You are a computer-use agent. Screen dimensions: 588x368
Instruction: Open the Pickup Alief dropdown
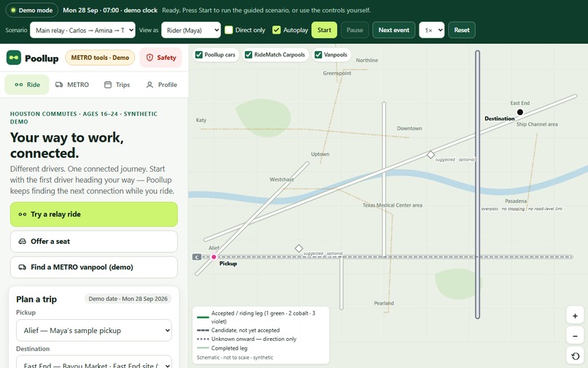pyautogui.click(x=94, y=331)
